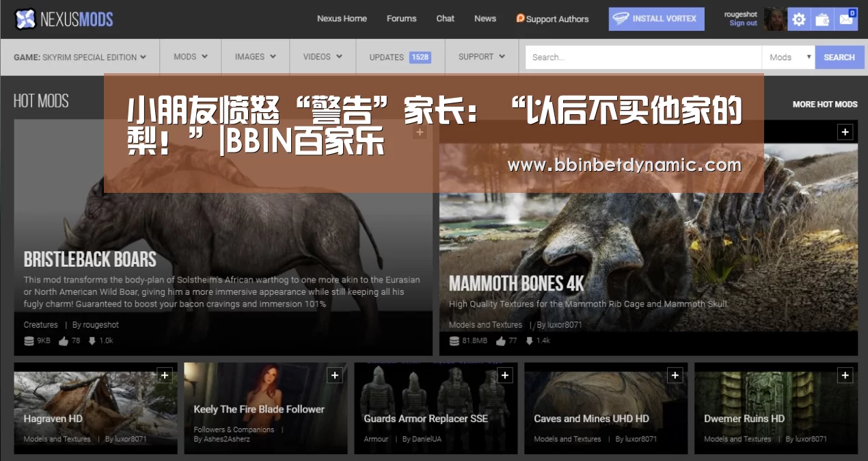Open News page
868x461 pixels.
point(485,18)
